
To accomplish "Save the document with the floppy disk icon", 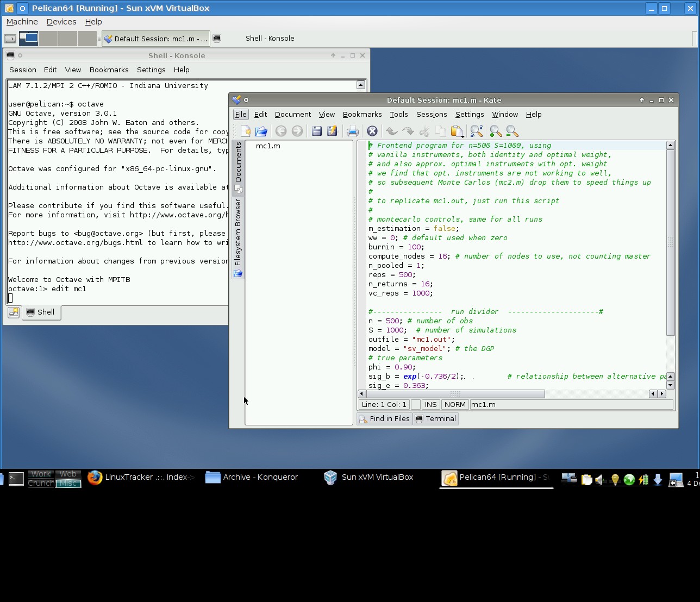I will (316, 131).
